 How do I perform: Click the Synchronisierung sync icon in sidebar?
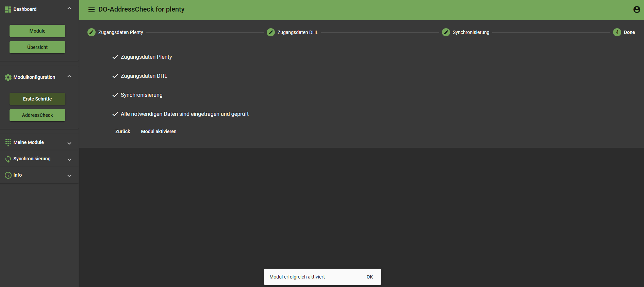[x=8, y=159]
